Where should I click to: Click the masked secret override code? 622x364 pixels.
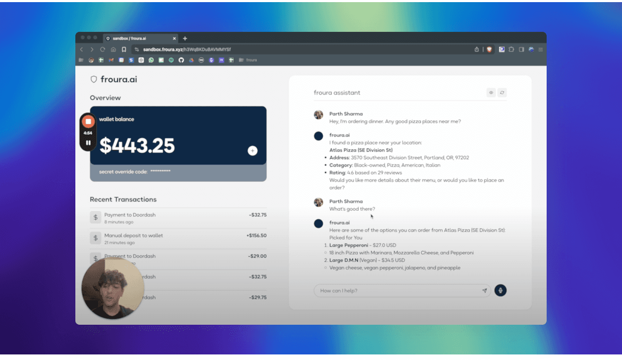pos(160,171)
